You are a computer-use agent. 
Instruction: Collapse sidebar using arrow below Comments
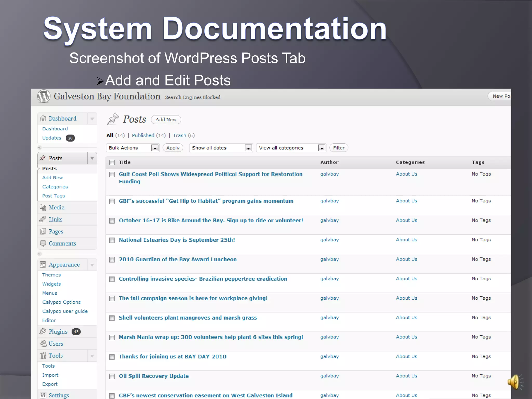[39, 254]
